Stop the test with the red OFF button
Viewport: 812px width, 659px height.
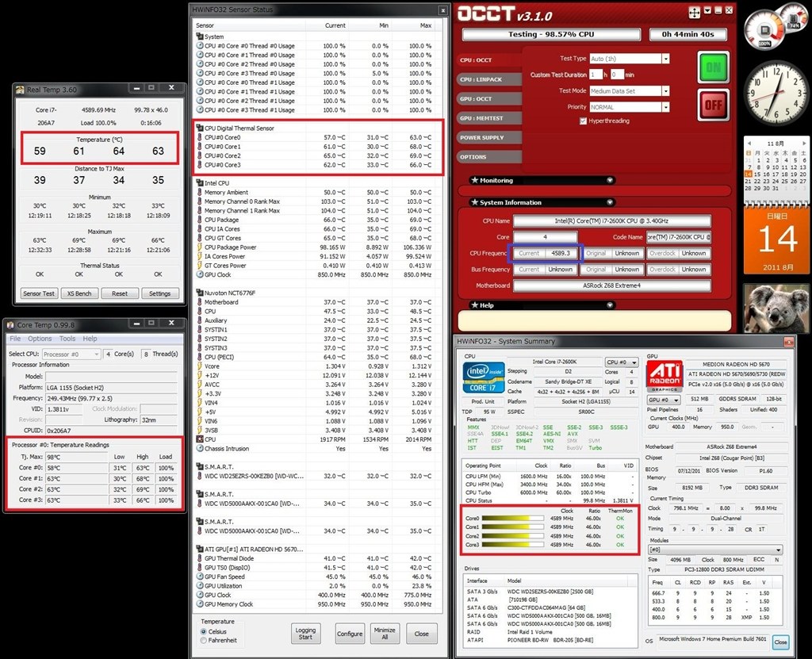tap(713, 105)
